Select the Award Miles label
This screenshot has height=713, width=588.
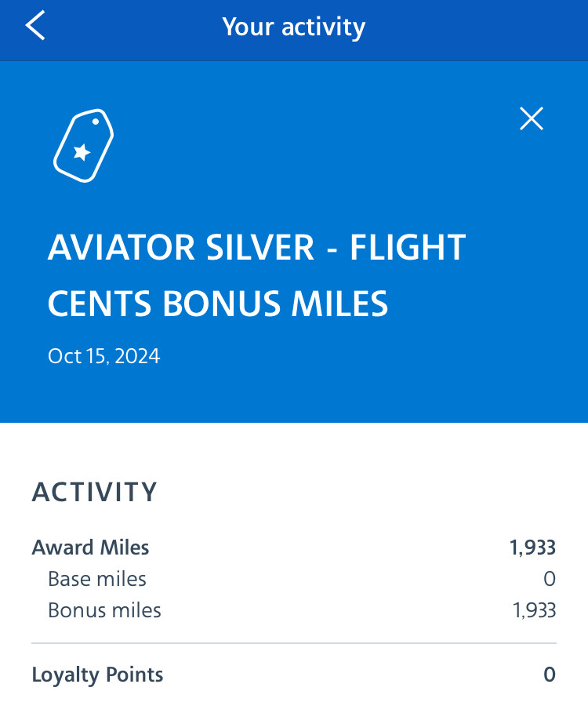click(x=90, y=547)
